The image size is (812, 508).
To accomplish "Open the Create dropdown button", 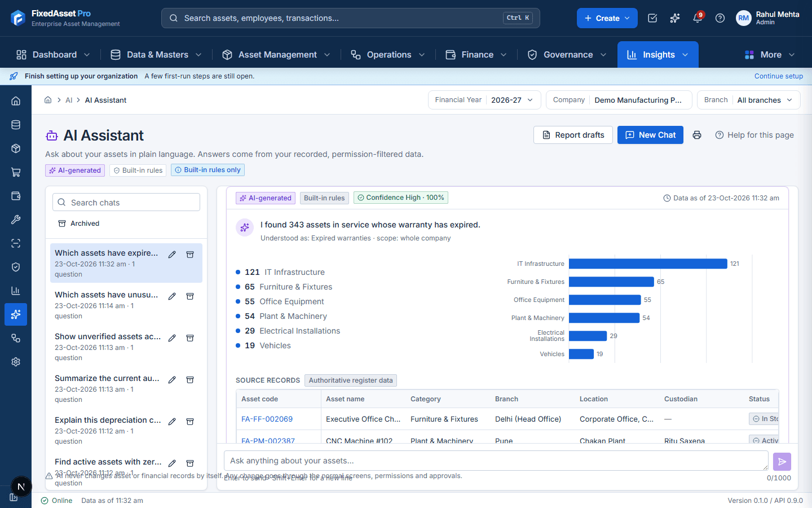I will (607, 18).
